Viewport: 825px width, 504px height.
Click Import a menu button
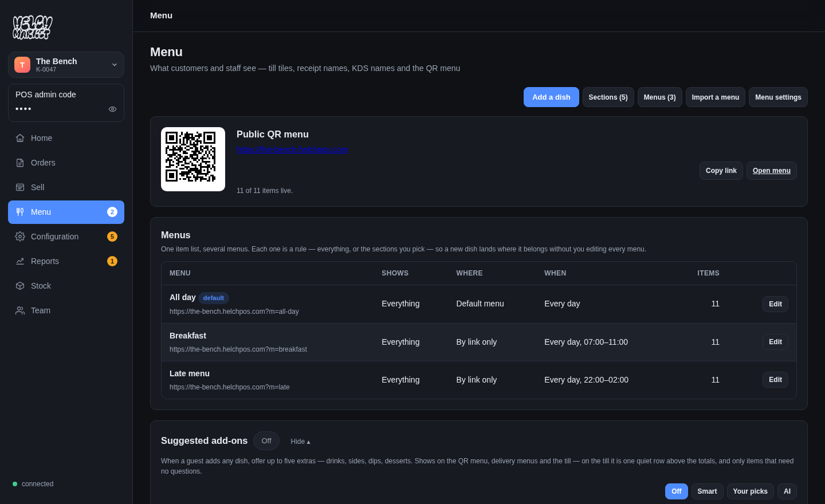715,97
